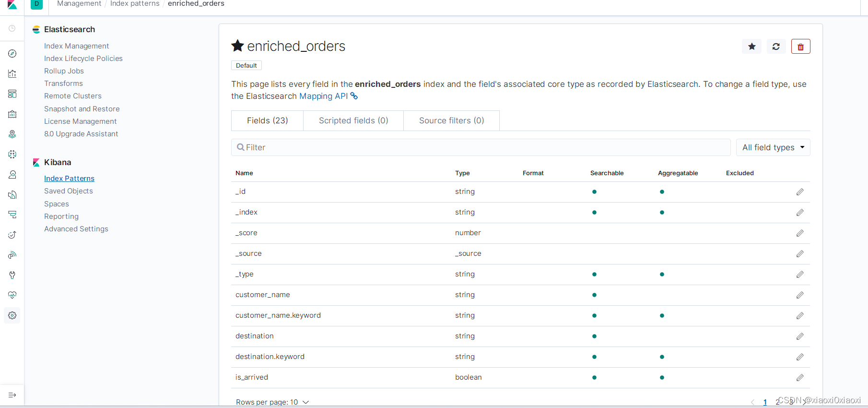Click the Index patterns breadcrumb
Viewport: 868px width, 408px height.
(x=135, y=3)
